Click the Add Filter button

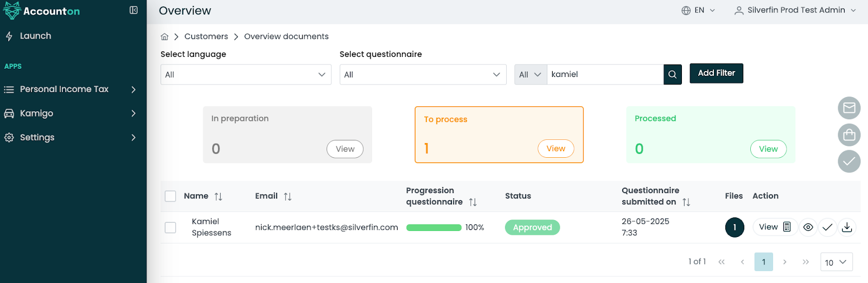(x=716, y=73)
